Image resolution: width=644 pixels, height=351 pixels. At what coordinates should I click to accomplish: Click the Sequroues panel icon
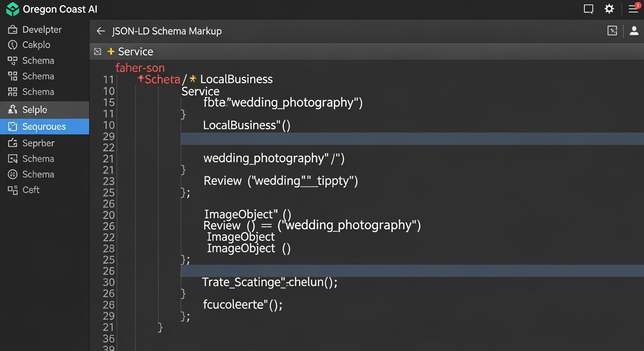pyautogui.click(x=12, y=127)
